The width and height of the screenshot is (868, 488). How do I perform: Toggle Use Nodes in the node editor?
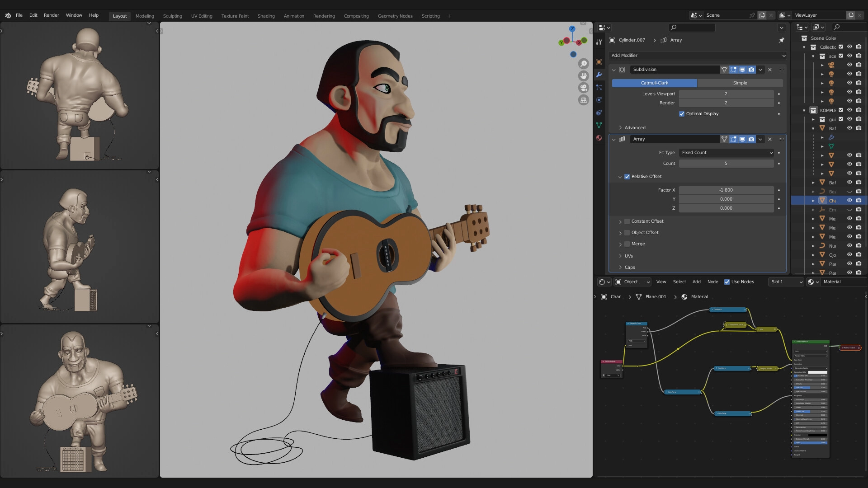click(727, 282)
